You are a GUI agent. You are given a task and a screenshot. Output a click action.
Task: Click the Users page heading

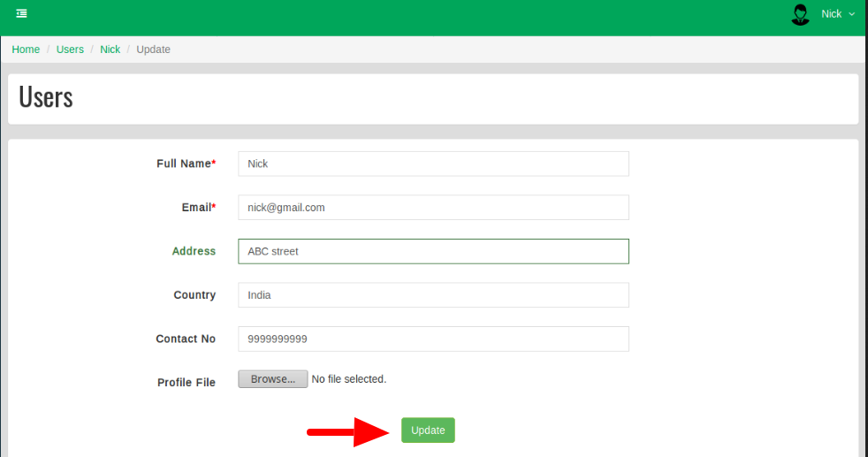(46, 97)
